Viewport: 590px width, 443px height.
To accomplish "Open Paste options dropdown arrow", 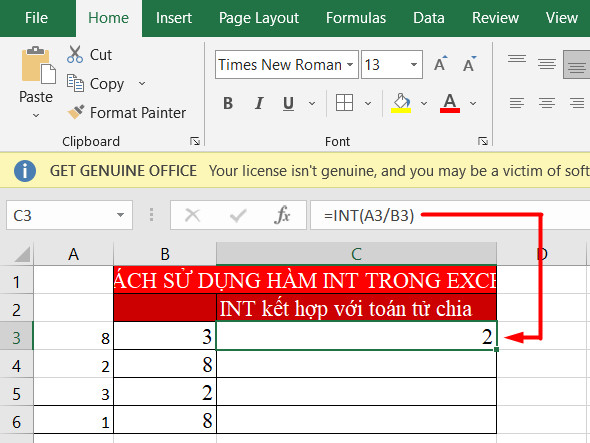I will [x=36, y=115].
